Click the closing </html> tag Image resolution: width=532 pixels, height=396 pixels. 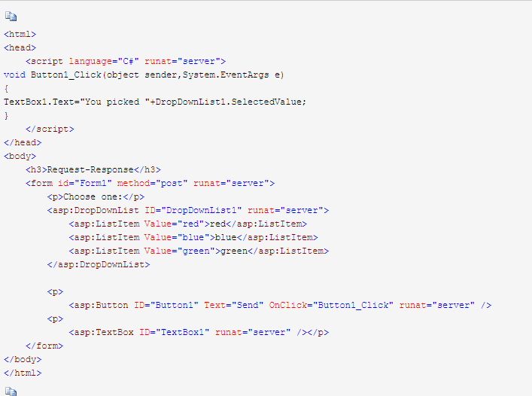click(23, 373)
